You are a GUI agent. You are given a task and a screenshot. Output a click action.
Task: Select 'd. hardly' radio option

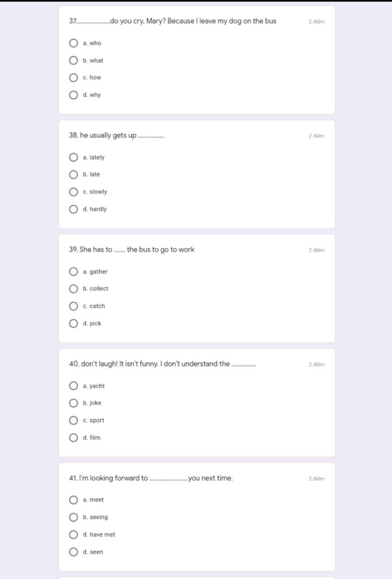click(73, 209)
